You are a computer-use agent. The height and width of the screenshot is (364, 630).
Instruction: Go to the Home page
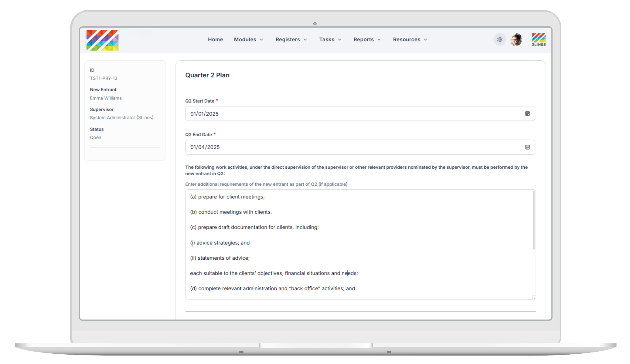coord(215,39)
